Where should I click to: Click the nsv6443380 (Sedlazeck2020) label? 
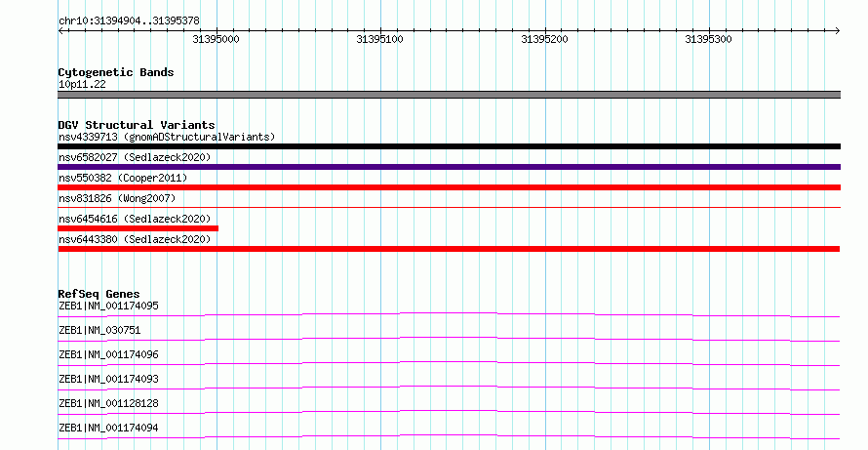click(135, 239)
